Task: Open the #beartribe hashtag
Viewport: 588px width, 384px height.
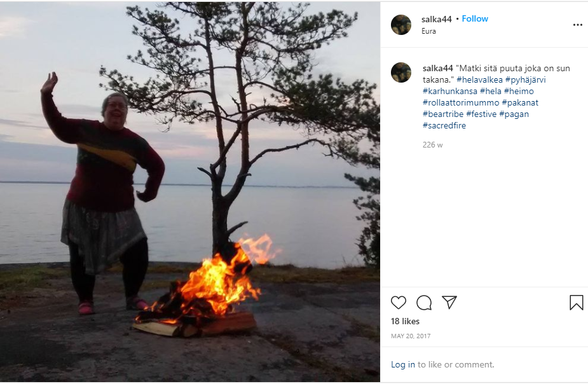Action: pyautogui.click(x=443, y=114)
